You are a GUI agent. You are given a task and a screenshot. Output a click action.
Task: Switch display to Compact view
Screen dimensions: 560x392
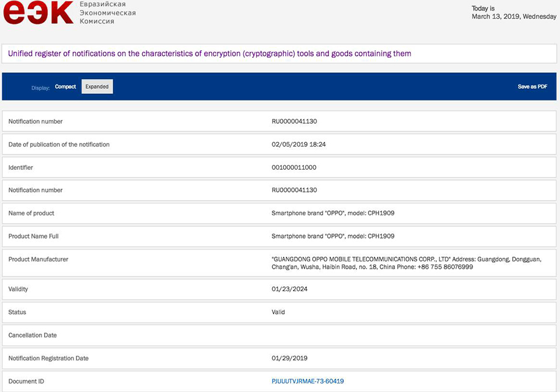[65, 86]
